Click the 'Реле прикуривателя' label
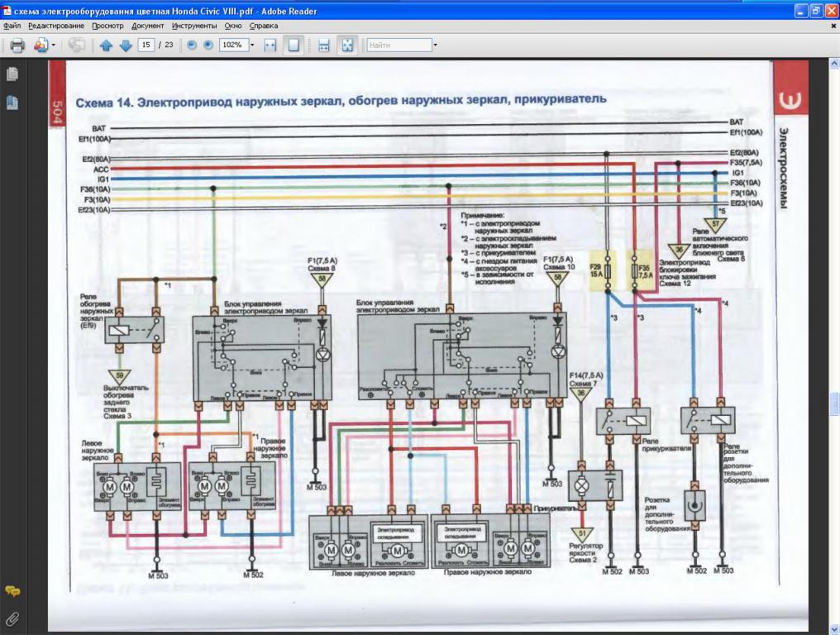Image resolution: width=840 pixels, height=635 pixels. (667, 445)
